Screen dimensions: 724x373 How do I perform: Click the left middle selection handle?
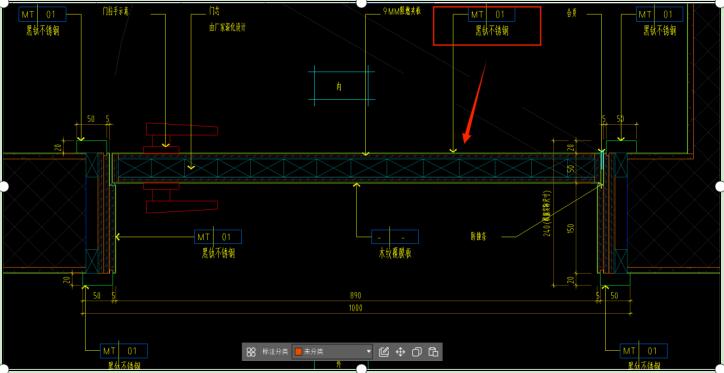tap(4, 186)
